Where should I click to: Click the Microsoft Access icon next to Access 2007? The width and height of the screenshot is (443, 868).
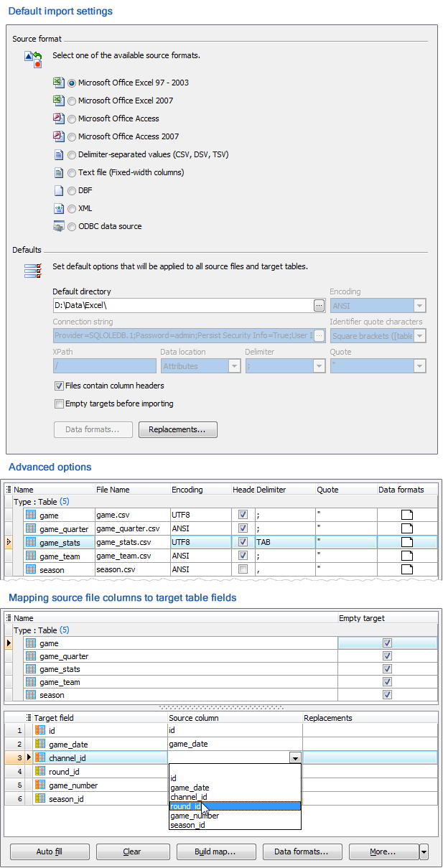(x=59, y=136)
